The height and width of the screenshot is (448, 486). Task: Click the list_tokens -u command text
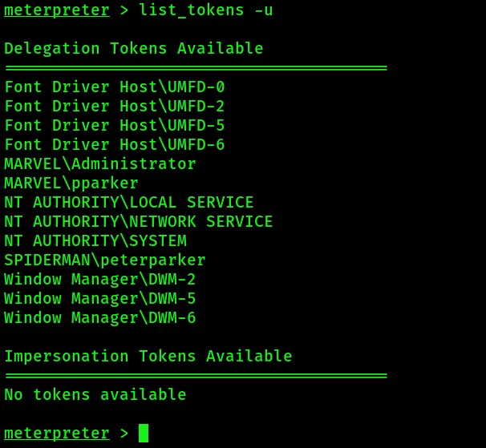(x=205, y=10)
